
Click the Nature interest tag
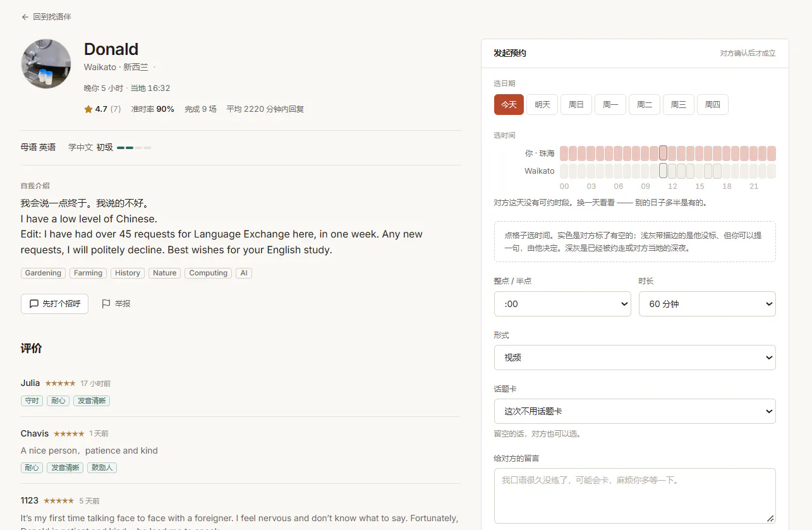164,273
